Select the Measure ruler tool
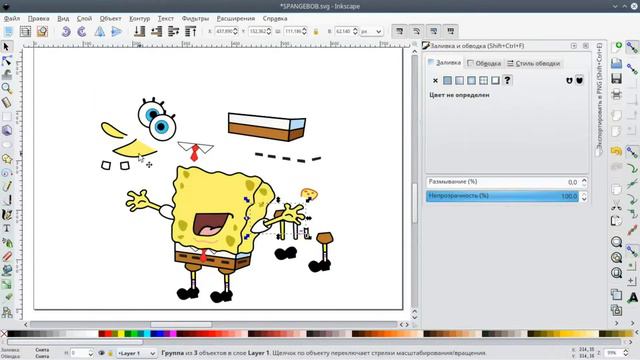Screen dimensions: 640x360 click(6, 102)
